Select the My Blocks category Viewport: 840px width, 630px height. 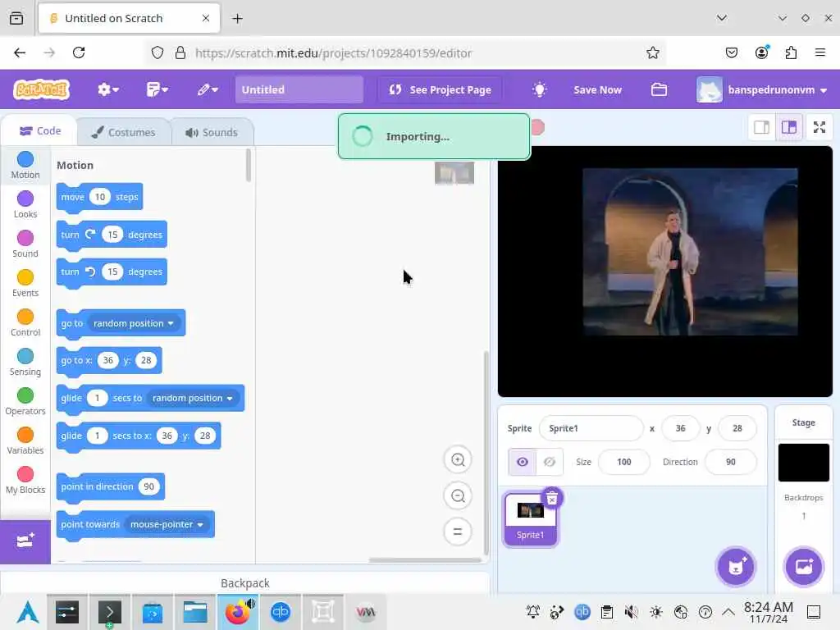click(x=25, y=480)
